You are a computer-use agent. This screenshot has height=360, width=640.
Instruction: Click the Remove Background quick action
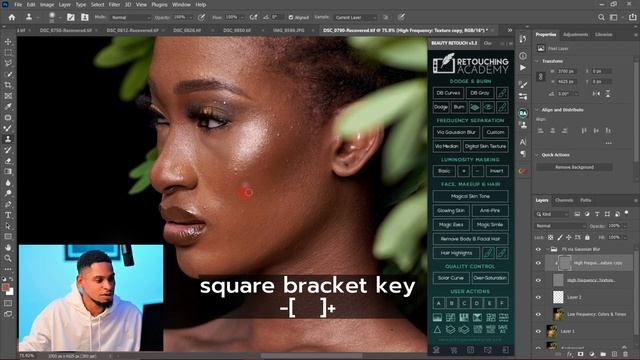(x=574, y=167)
